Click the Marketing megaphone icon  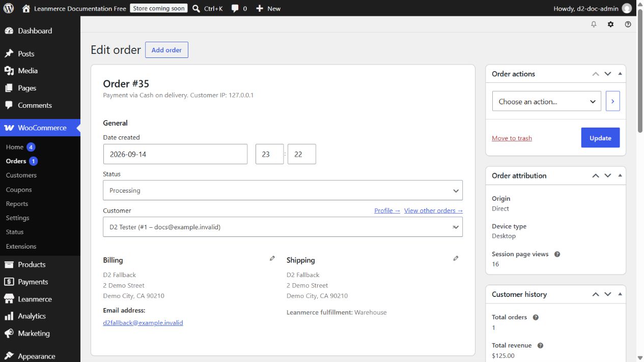(x=9, y=333)
